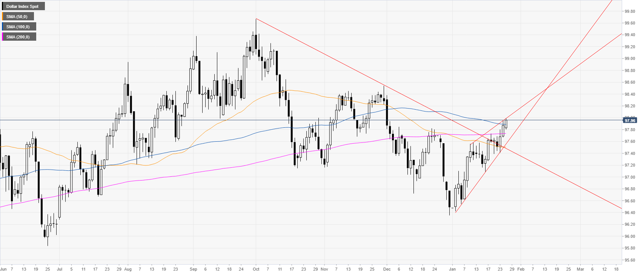Click the 97.00 price axis label

(630, 177)
